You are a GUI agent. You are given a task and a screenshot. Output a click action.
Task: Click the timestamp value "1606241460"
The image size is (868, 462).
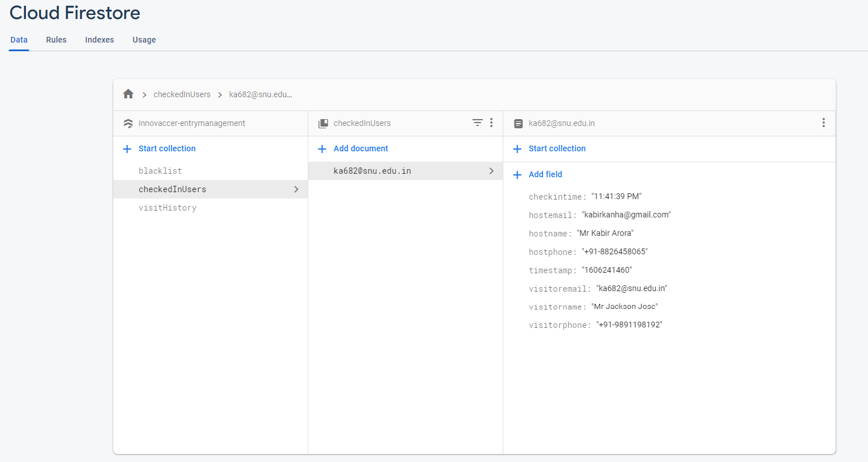606,270
